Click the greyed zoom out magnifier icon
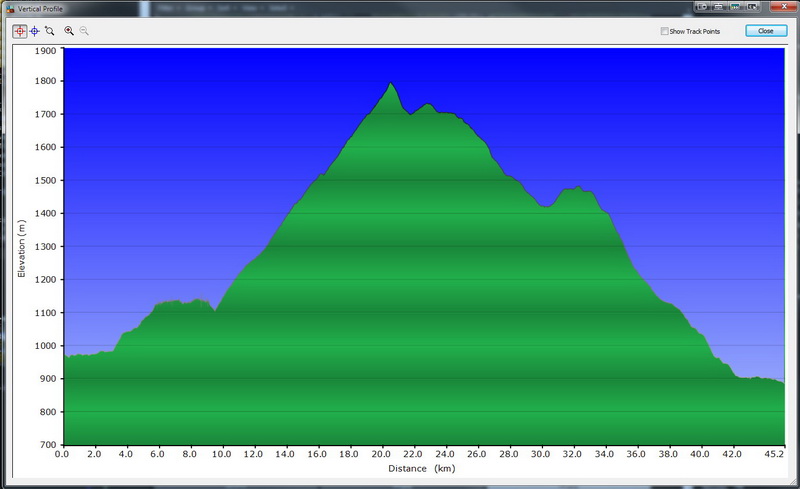This screenshot has width=800, height=489. click(84, 31)
